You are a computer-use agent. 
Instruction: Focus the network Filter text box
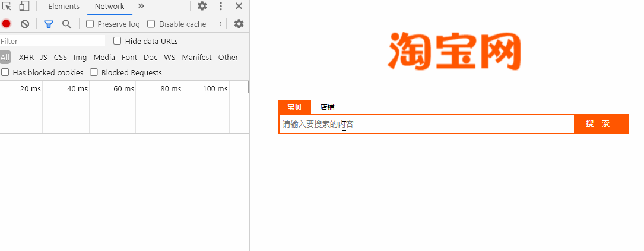tap(53, 41)
